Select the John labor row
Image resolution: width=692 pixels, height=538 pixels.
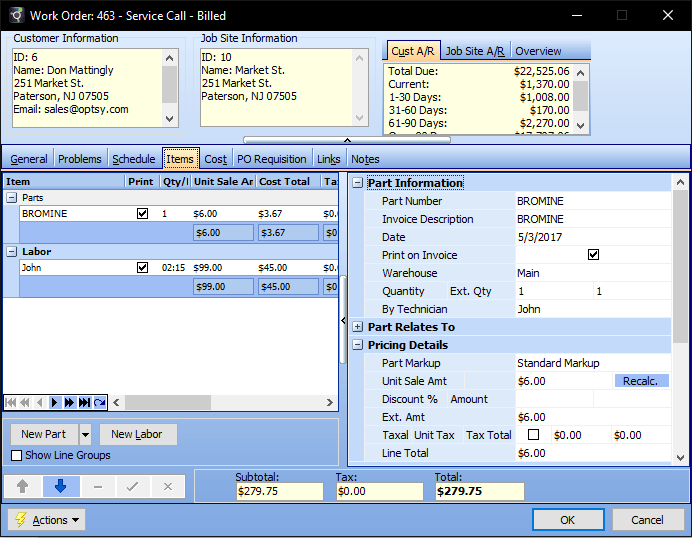178,267
